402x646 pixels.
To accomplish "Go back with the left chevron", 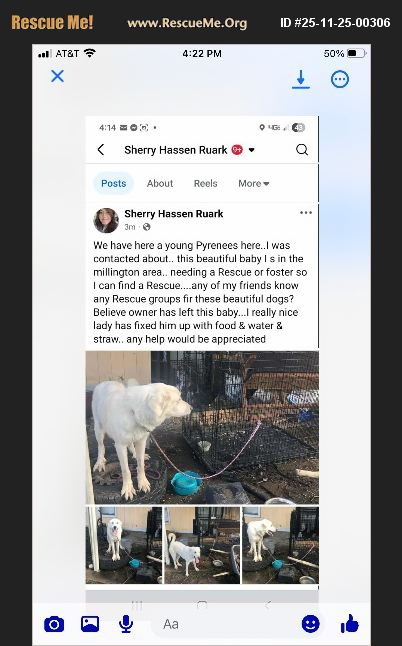I will pos(101,150).
